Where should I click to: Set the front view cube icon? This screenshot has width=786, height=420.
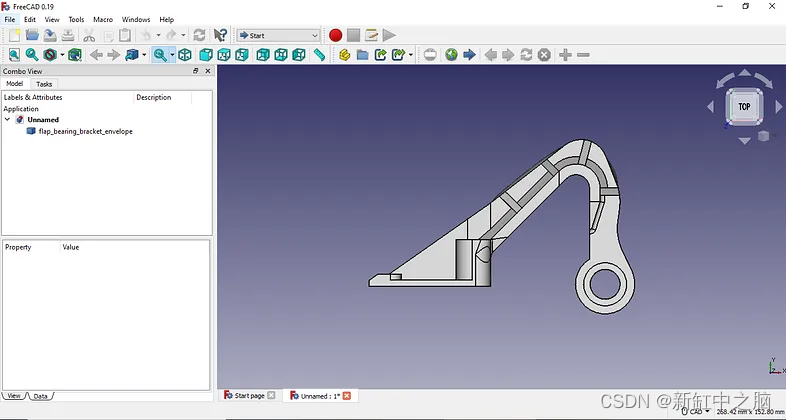[x=206, y=55]
